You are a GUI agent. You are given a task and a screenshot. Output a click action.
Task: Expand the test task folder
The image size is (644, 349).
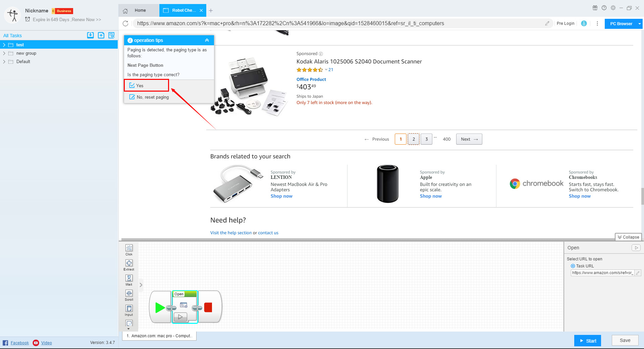[4, 45]
